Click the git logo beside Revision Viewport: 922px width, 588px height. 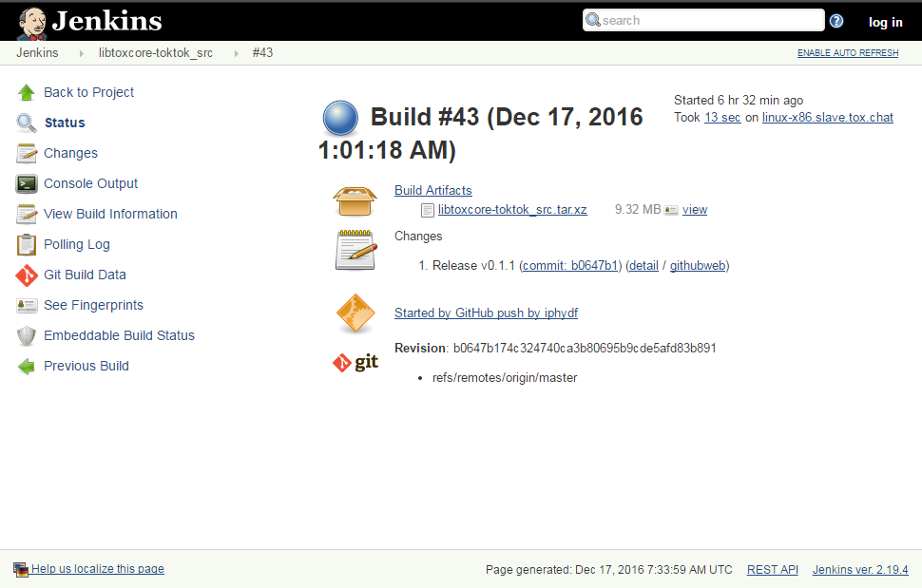coord(355,363)
